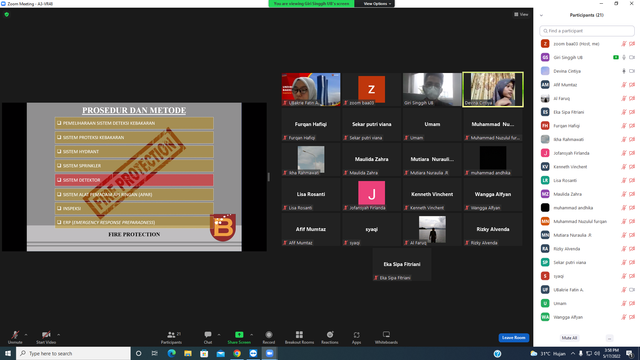Open the Apps icon
Screen dimensions: 640x360
pyautogui.click(x=356, y=335)
